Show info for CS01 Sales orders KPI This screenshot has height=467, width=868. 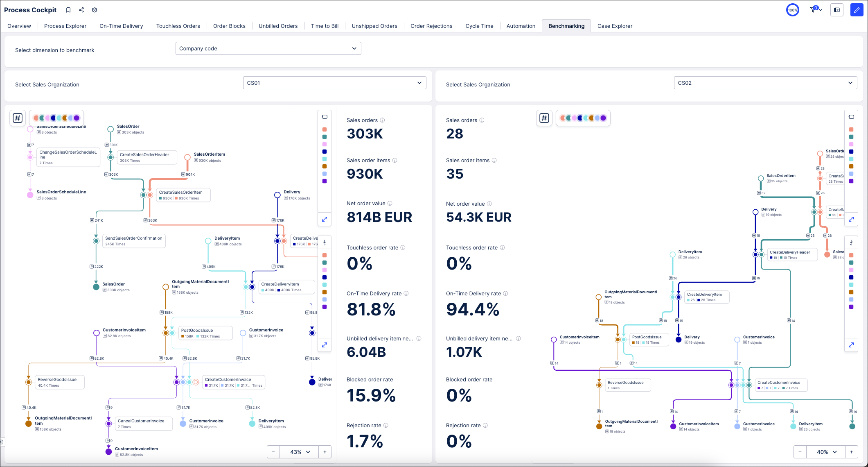[382, 120]
